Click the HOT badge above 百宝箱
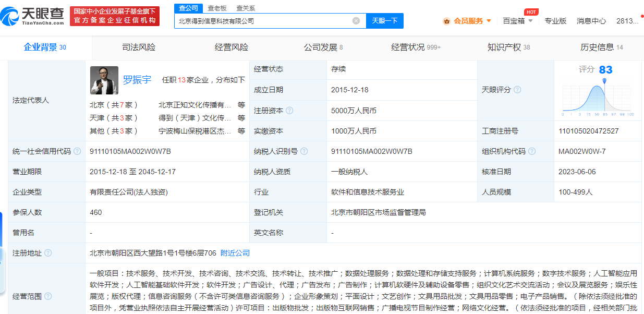Image resolution: width=644 pixels, height=314 pixels. (x=531, y=12)
